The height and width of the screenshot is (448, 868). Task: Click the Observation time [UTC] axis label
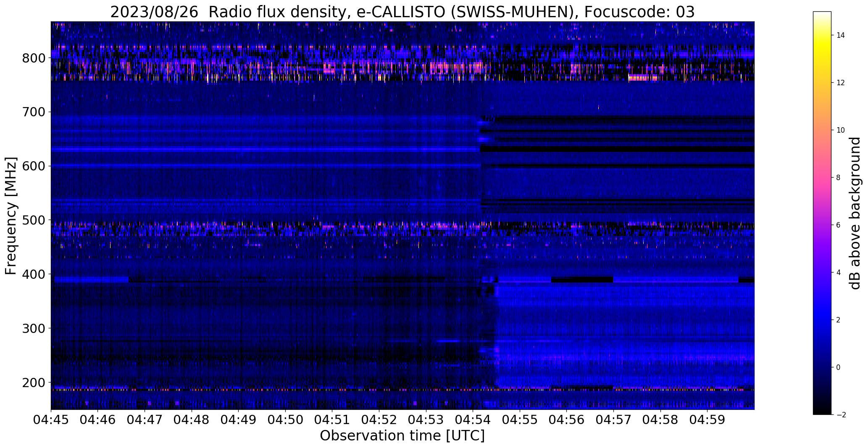pos(402,436)
